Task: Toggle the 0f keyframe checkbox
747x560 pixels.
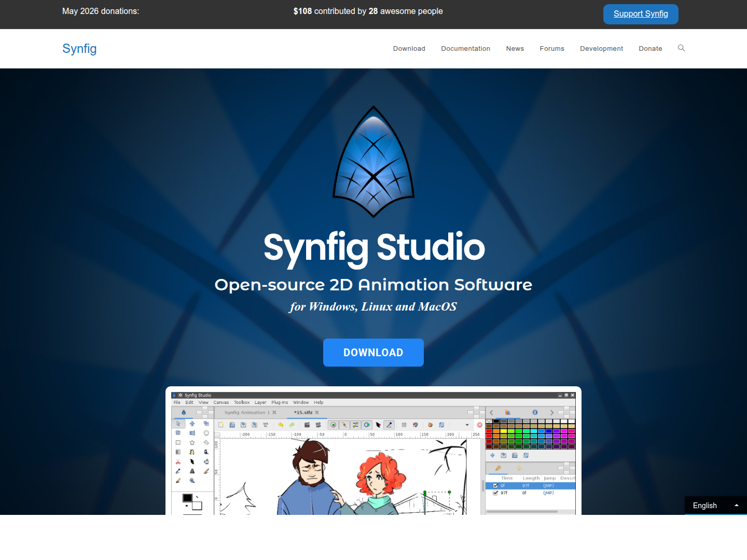Action: point(495,486)
